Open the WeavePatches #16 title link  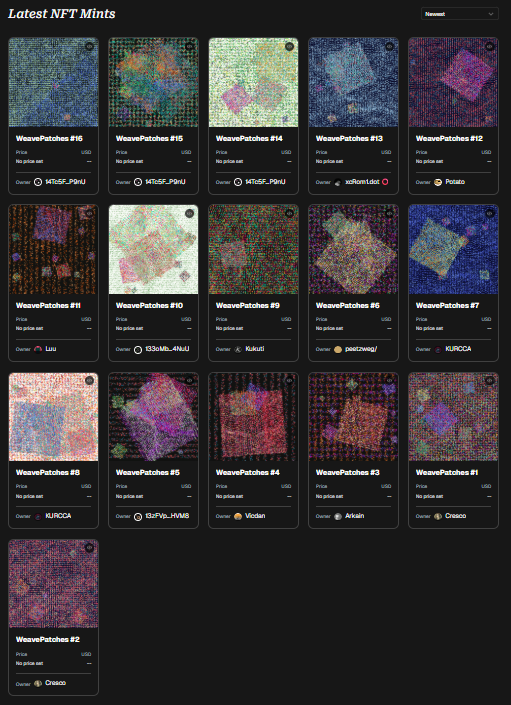(x=49, y=138)
